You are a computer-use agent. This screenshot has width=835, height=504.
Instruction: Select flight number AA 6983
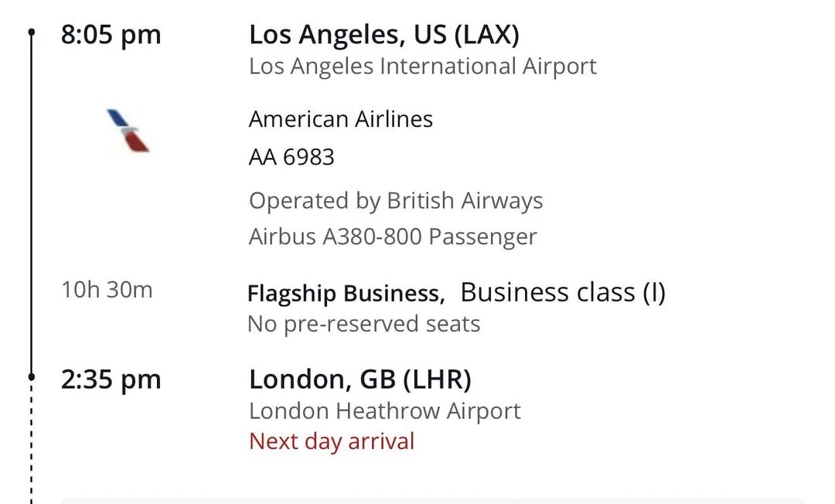point(291,157)
